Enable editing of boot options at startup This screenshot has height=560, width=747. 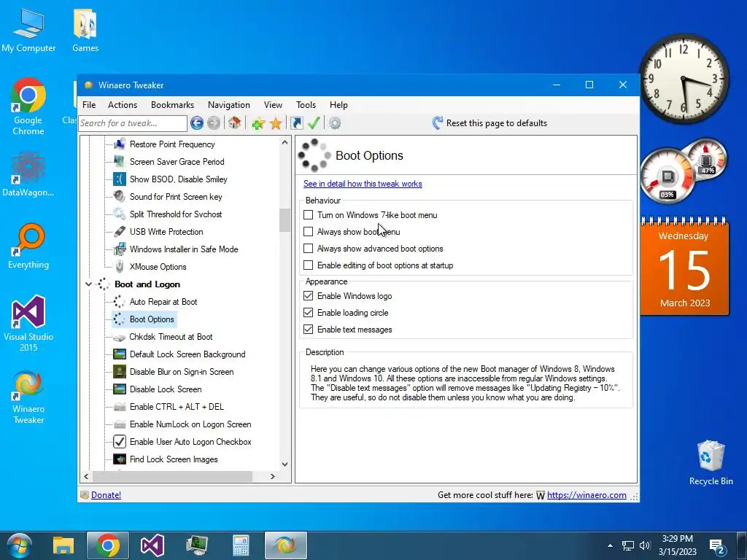click(309, 265)
